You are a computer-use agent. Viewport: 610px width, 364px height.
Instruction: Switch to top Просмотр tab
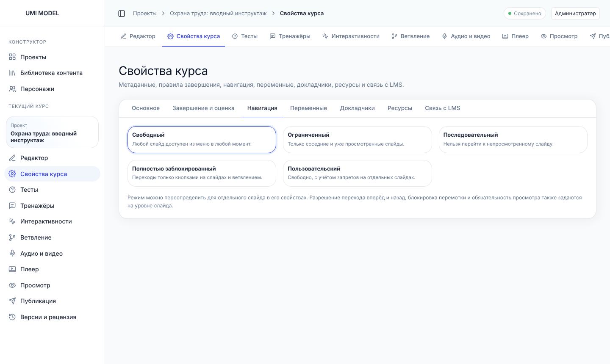[x=559, y=36]
